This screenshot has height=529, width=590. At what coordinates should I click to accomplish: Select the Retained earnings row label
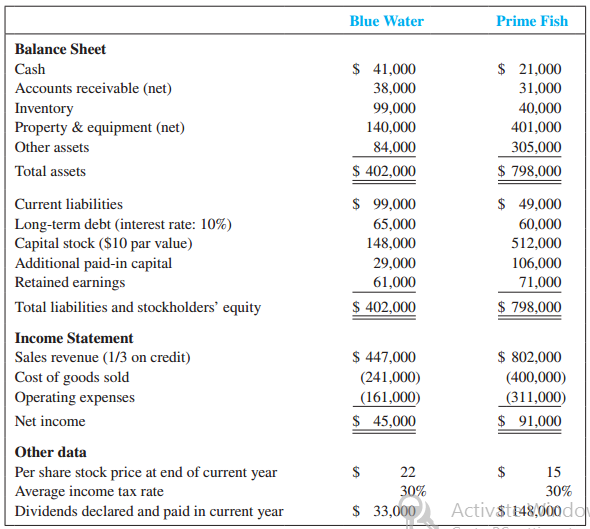coord(70,283)
